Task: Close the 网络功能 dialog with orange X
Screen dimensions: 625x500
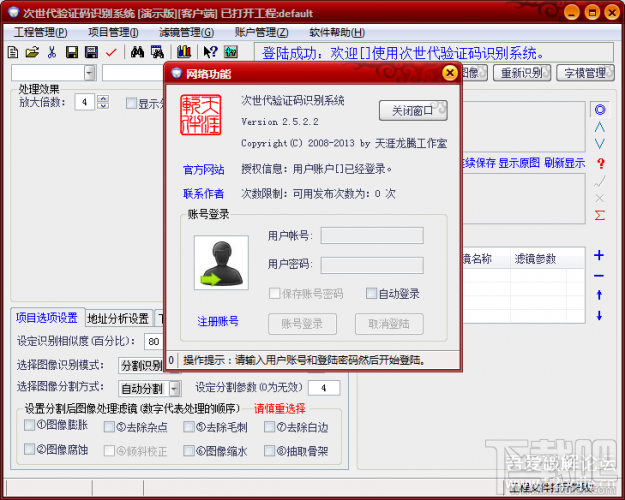Action: click(450, 73)
